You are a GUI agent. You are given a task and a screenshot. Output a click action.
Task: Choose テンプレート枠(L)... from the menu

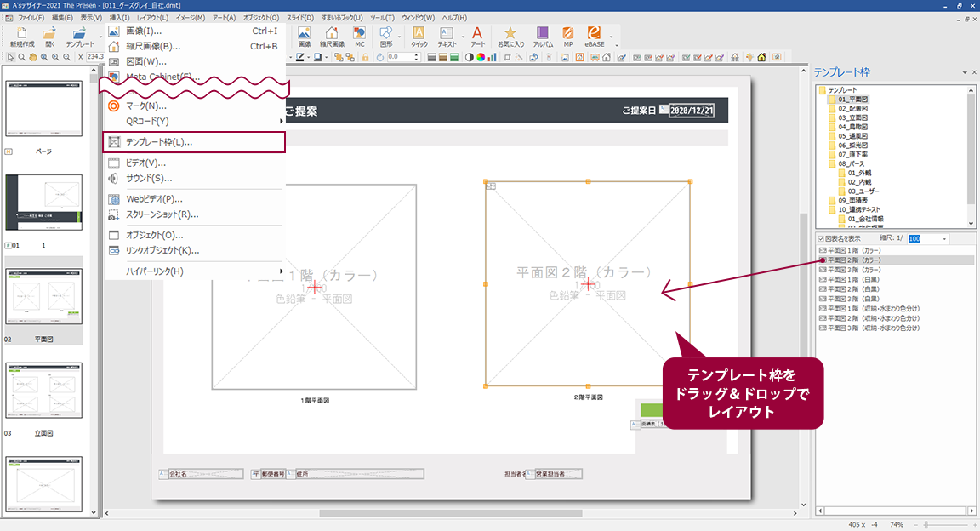coord(194,142)
